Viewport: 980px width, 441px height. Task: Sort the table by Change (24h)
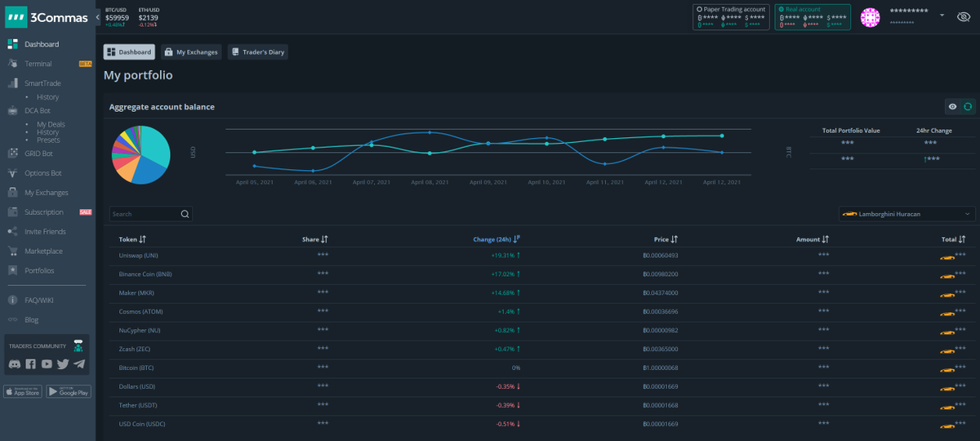[497, 239]
